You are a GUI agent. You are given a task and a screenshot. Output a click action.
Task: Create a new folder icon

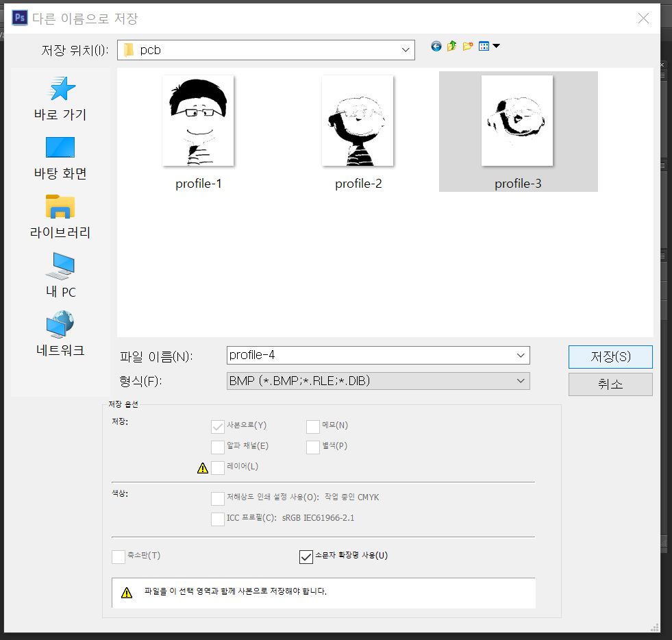pyautogui.click(x=468, y=47)
